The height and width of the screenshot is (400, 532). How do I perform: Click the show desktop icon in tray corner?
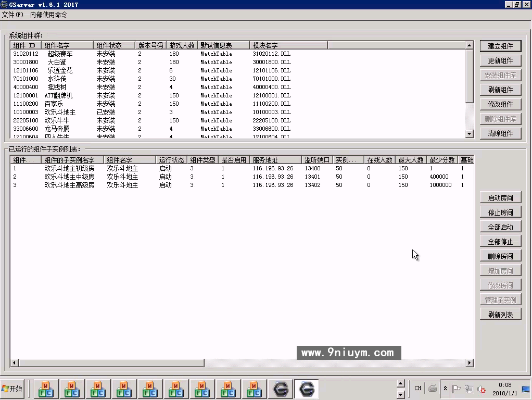click(525, 389)
